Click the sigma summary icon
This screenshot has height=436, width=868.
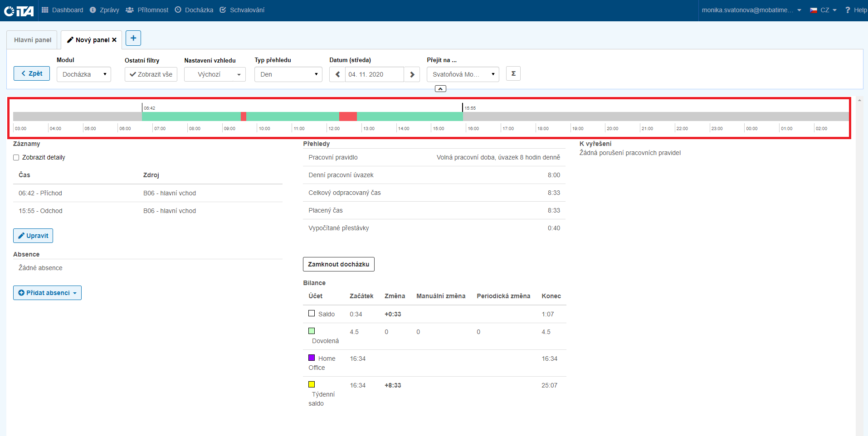click(x=513, y=73)
